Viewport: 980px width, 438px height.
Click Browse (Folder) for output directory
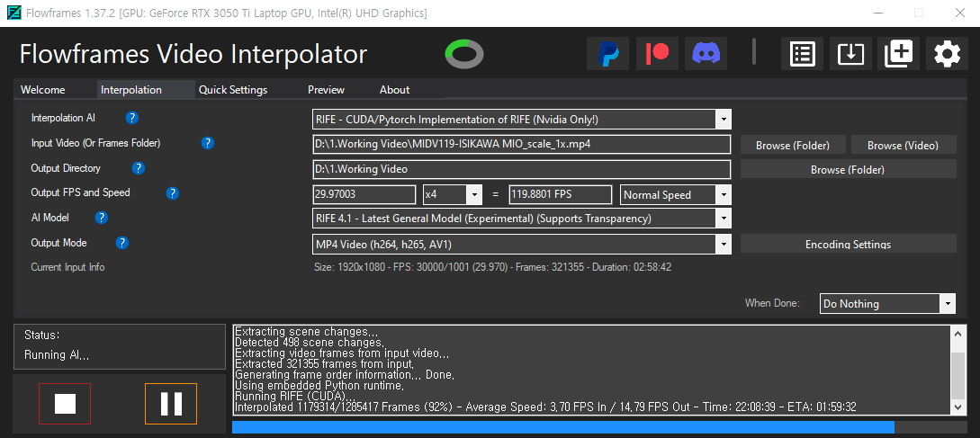(848, 169)
